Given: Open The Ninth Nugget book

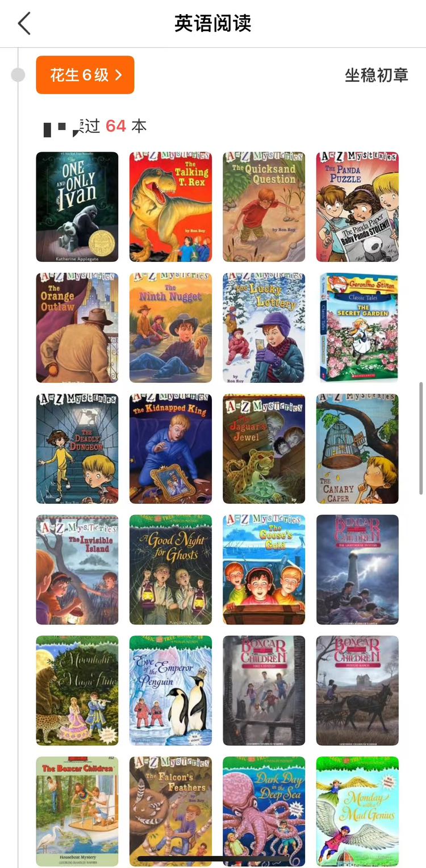Looking at the screenshot, I should coord(170,328).
